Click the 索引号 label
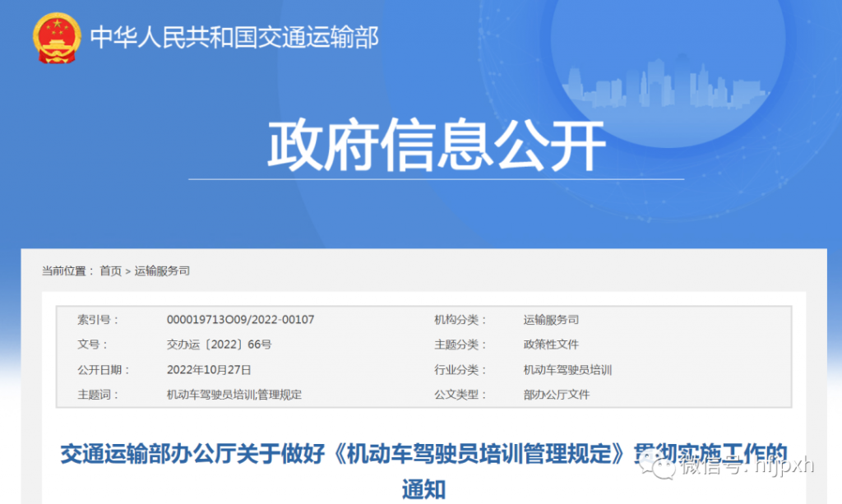The height and width of the screenshot is (504, 842). pos(97,320)
